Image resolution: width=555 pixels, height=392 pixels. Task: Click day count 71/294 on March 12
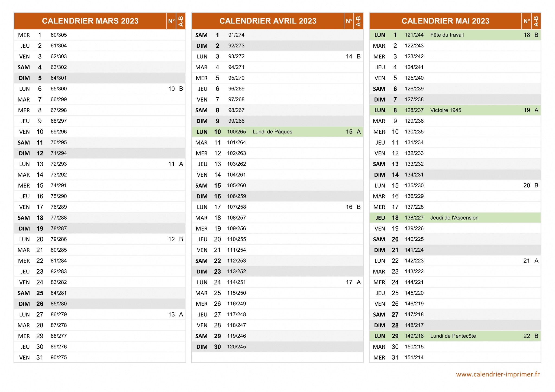59,153
